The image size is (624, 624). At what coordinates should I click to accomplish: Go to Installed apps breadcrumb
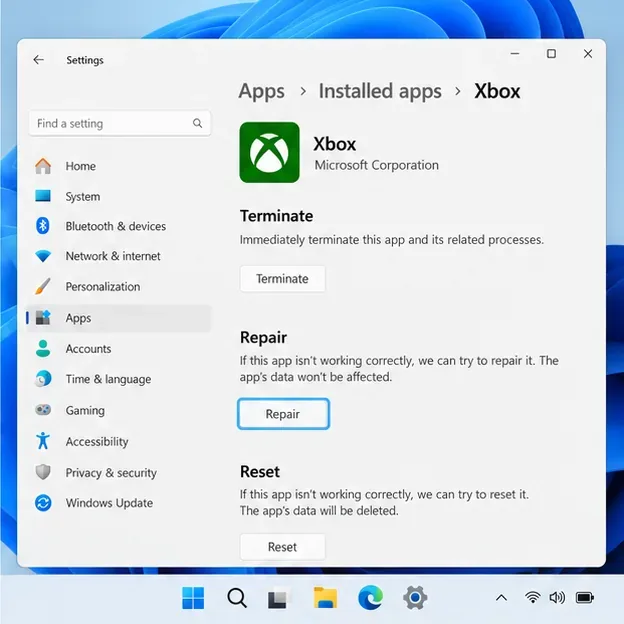point(380,91)
